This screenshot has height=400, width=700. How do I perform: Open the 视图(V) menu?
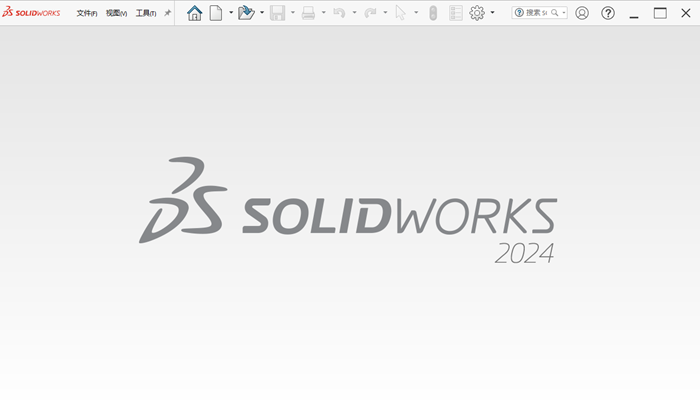pos(116,13)
